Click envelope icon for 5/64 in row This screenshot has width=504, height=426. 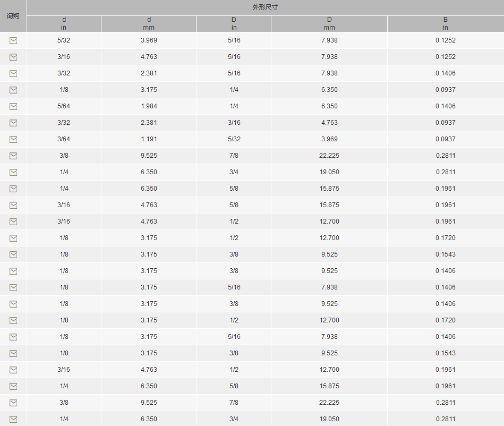[13, 106]
